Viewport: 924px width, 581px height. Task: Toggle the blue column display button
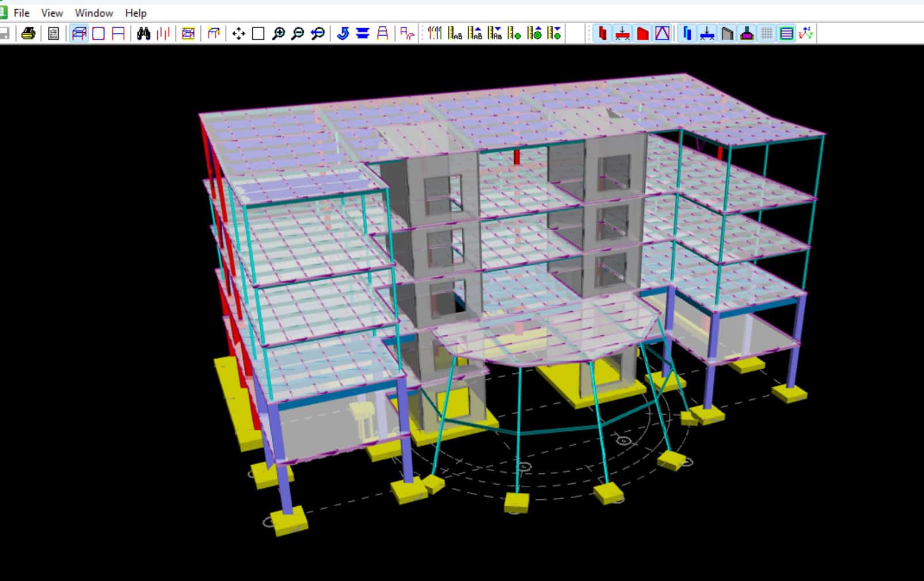point(687,33)
